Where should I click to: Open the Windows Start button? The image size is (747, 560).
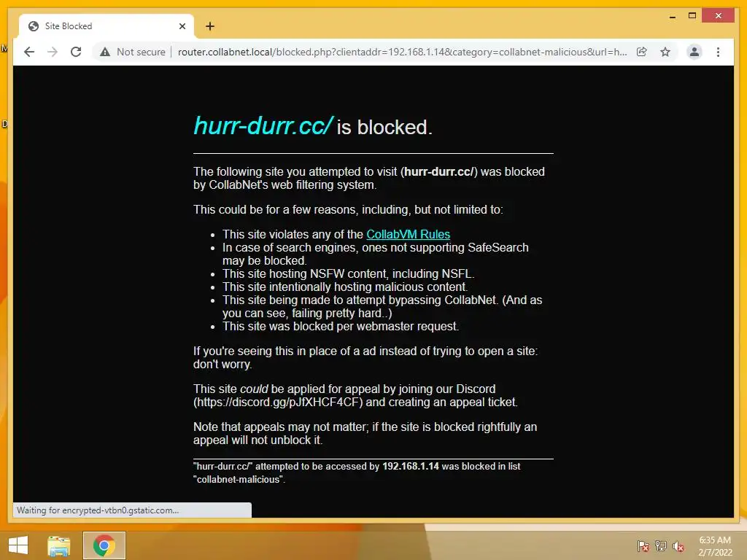pyautogui.click(x=18, y=545)
